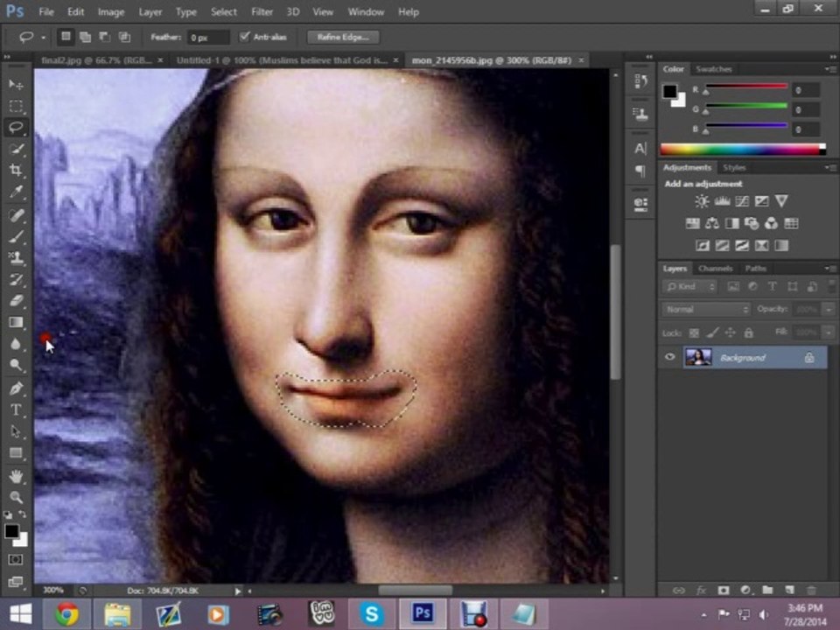
Task: Select the Hand tool
Action: point(16,476)
